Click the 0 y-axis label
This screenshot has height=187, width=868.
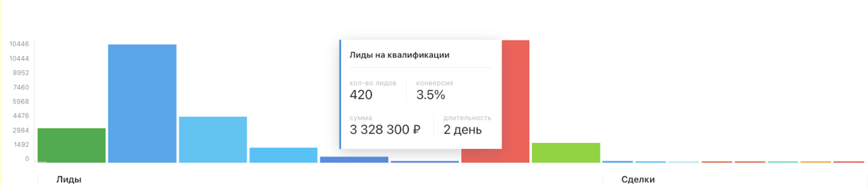tap(27, 159)
